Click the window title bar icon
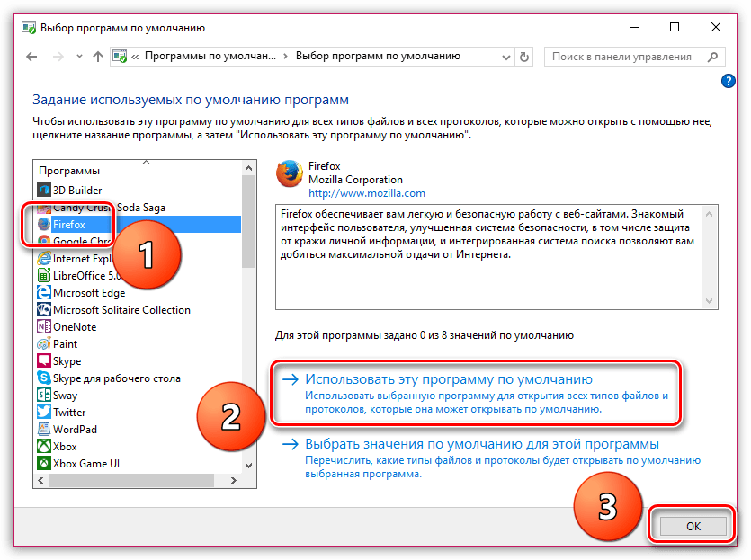751x560 pixels. click(x=29, y=28)
